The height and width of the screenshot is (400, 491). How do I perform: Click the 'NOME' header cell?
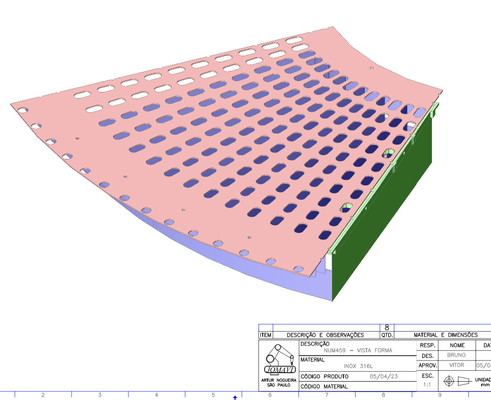(457, 345)
